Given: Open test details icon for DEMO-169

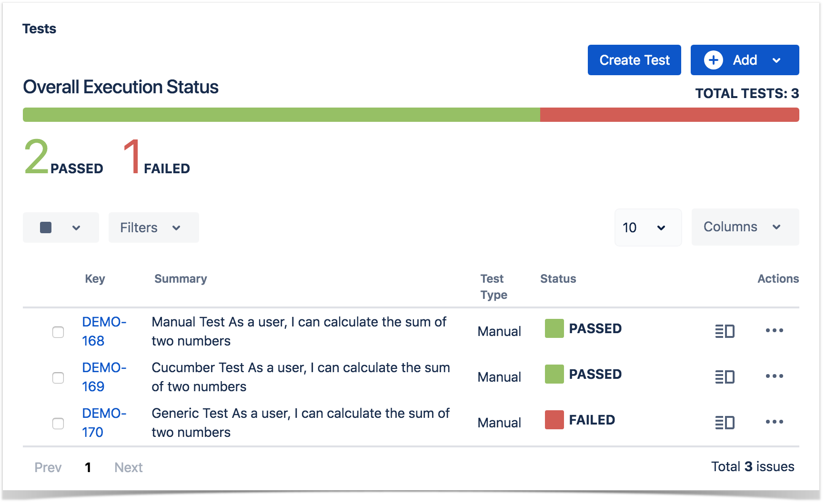Looking at the screenshot, I should [x=725, y=376].
